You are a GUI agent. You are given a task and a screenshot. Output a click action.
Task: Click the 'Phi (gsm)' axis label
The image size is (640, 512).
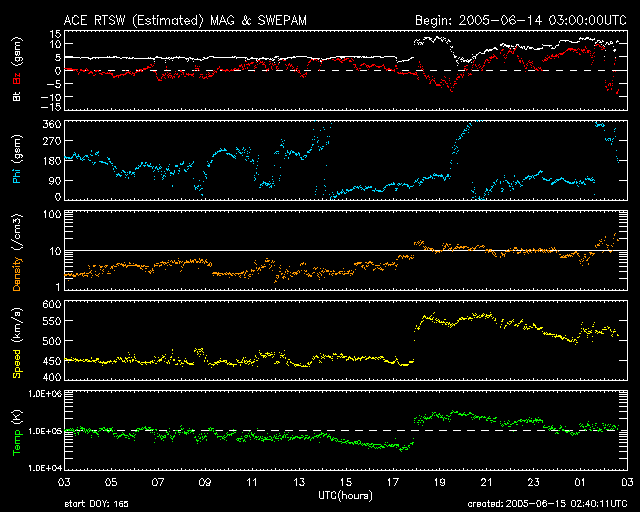coord(17,159)
